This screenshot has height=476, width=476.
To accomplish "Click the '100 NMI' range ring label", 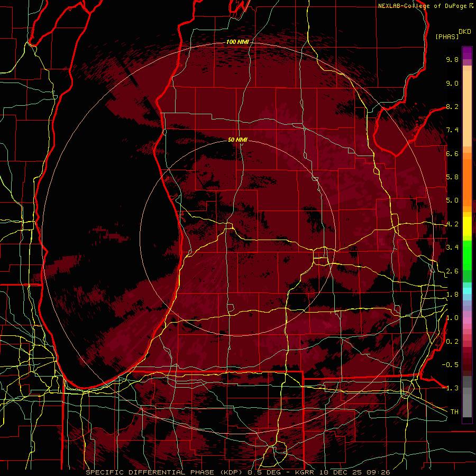I will point(237,42).
